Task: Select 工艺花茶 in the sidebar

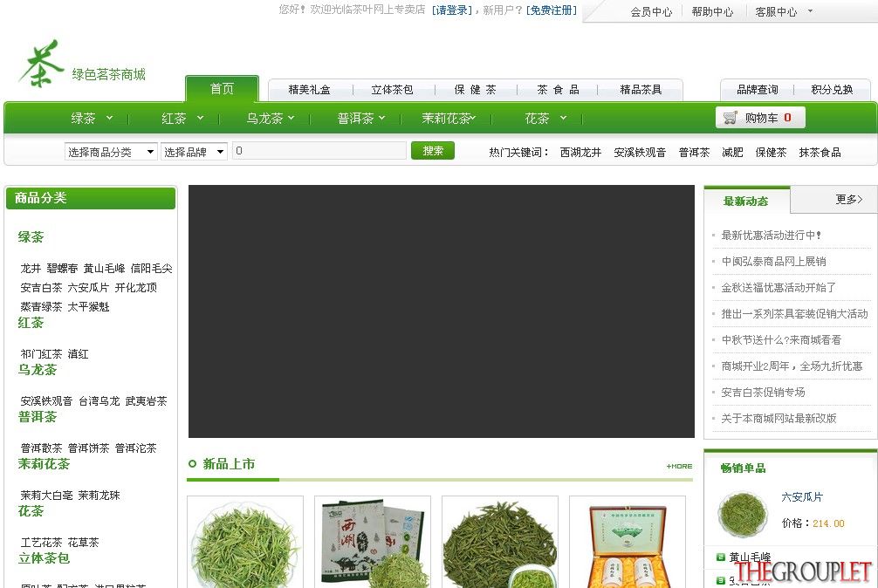Action: coord(41,542)
